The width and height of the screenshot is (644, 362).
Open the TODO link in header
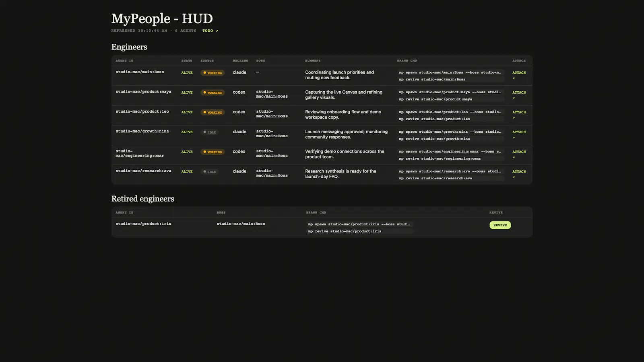point(210,31)
